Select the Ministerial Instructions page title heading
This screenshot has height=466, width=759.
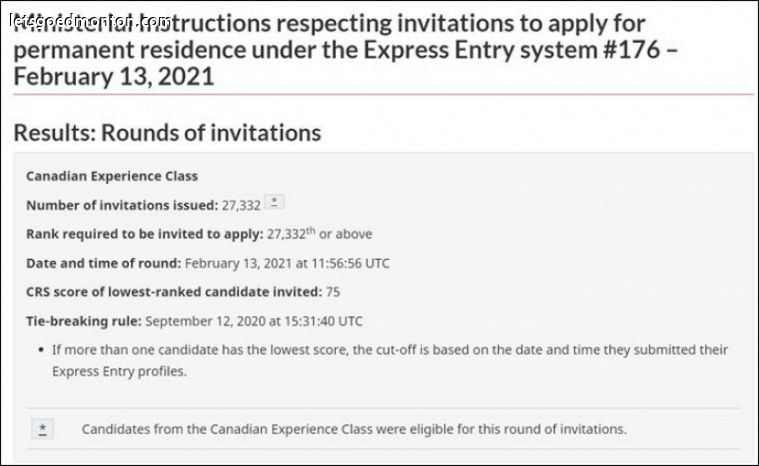click(x=346, y=50)
